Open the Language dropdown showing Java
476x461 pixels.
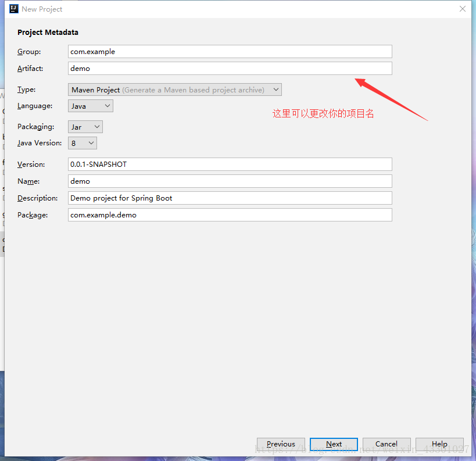coord(91,106)
